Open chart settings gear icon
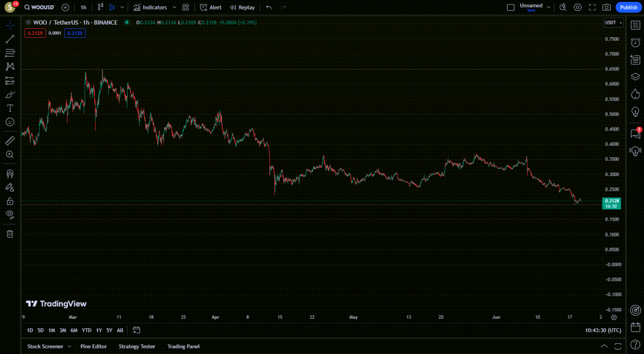This screenshot has width=644, height=354. pos(577,8)
